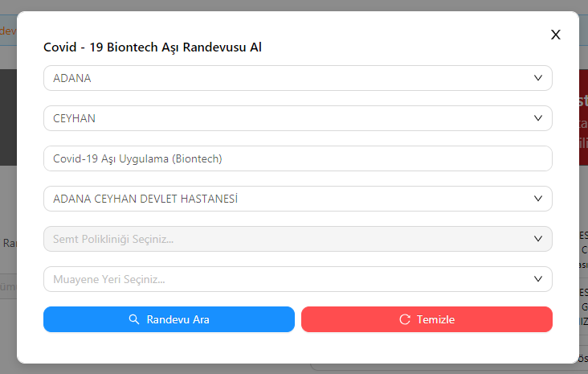Close the Biontech appointment dialog

tap(555, 35)
